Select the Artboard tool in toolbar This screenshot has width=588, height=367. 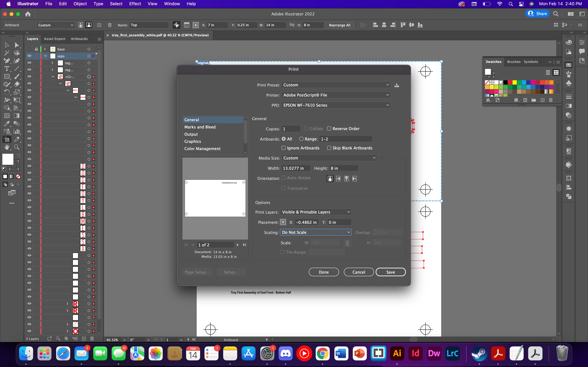click(7, 139)
